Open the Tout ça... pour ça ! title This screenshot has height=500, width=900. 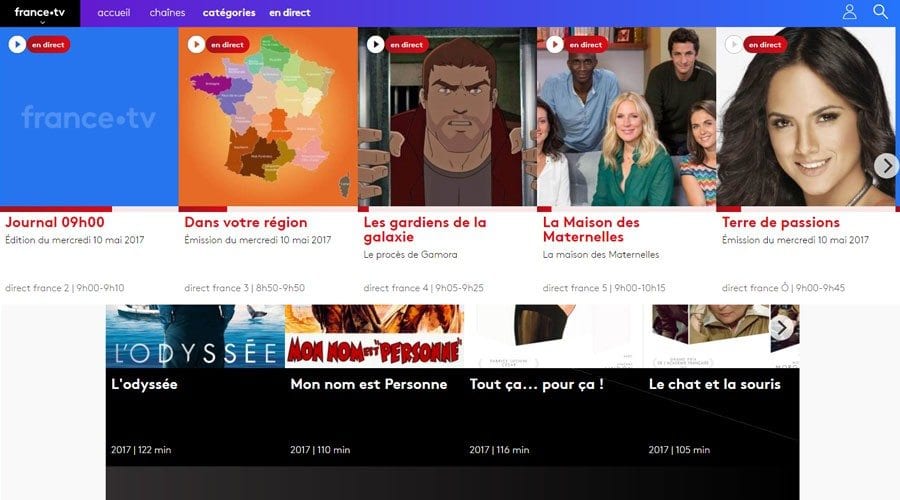[x=537, y=384]
